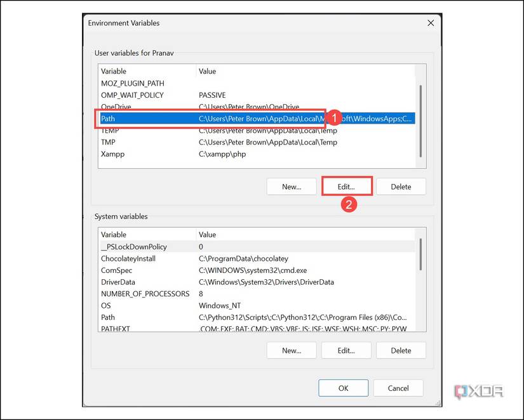Click New under User variables
The height and width of the screenshot is (420, 524).
292,187
